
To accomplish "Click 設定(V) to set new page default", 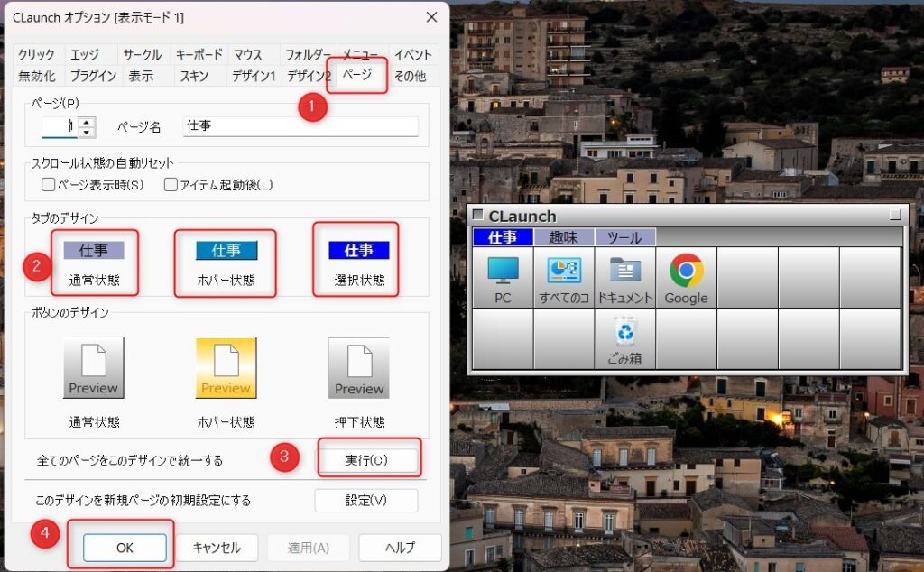I will coord(366,501).
